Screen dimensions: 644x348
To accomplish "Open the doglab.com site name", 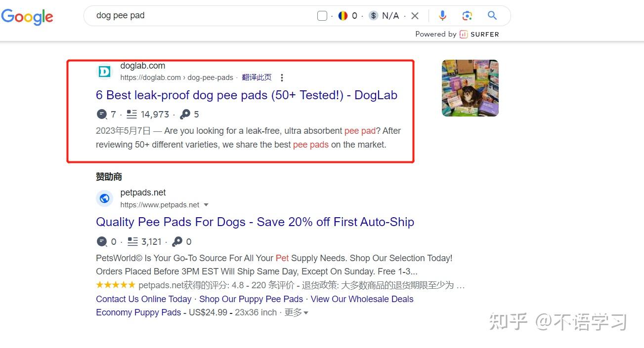I will [x=143, y=66].
